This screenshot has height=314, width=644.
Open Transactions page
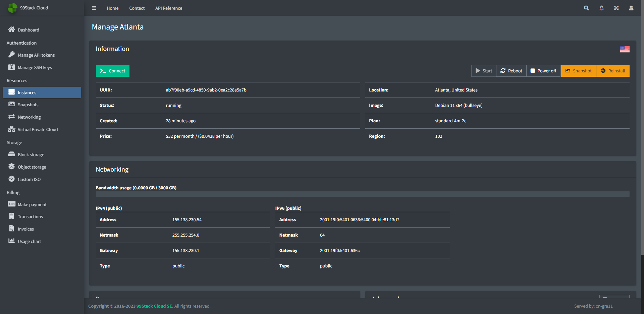coord(42,216)
